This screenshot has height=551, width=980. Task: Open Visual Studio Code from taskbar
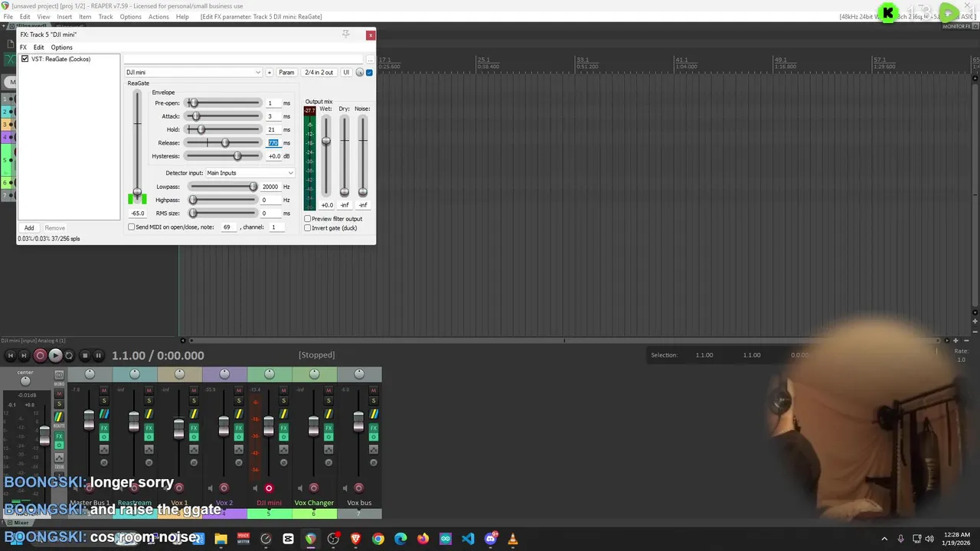tap(468, 539)
